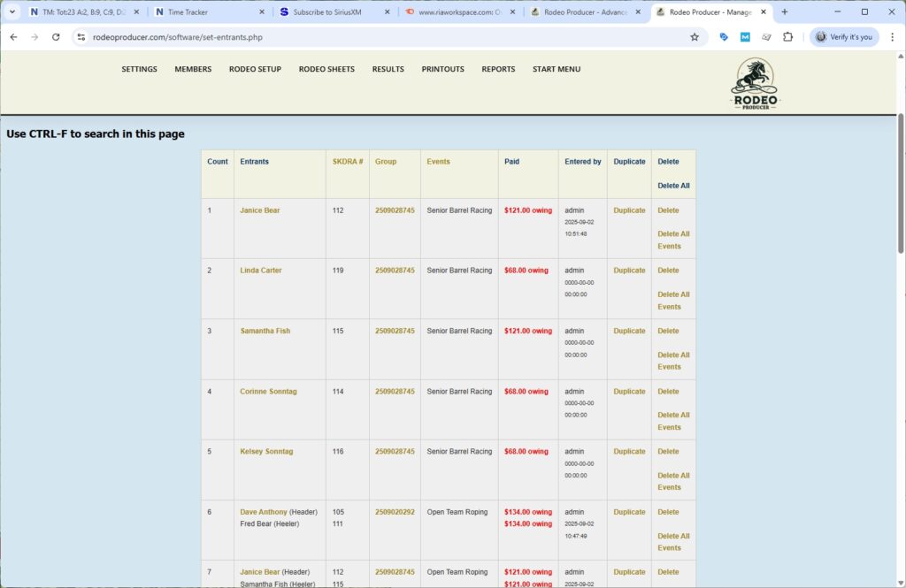Open entrant Janice Bear's profile link
The width and height of the screenshot is (906, 588).
point(260,210)
